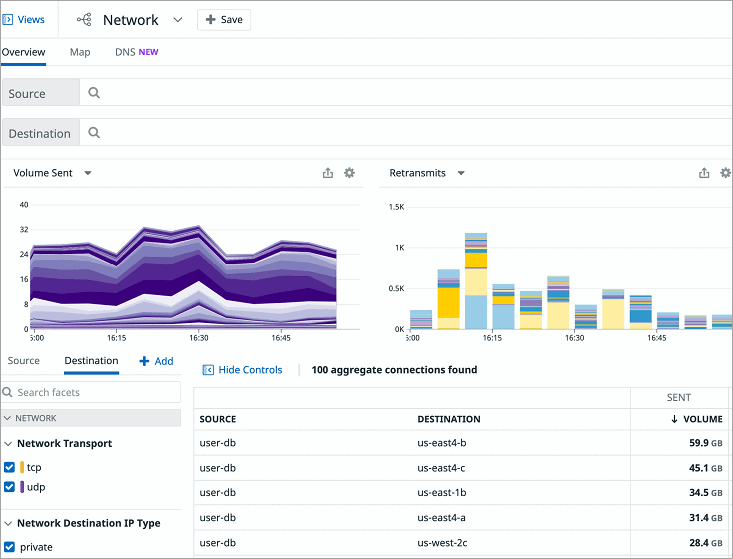Click the 100 aggregate connections found text
The height and width of the screenshot is (559, 733).
(394, 370)
